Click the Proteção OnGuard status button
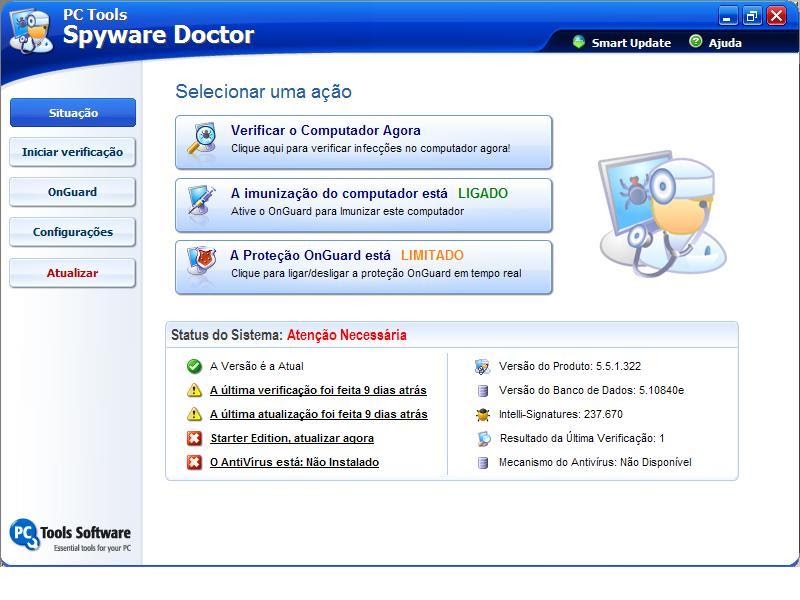 pyautogui.click(x=364, y=267)
